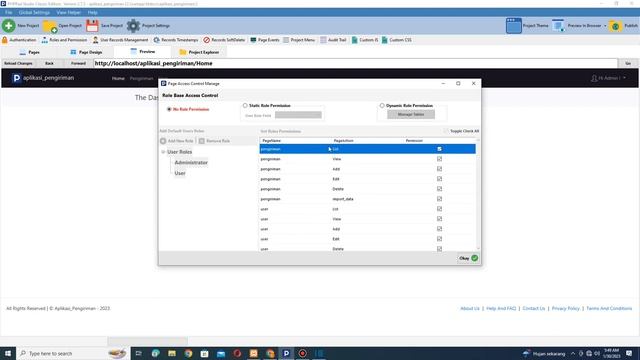Toggle permission for pengiriman Delete row

(439, 189)
